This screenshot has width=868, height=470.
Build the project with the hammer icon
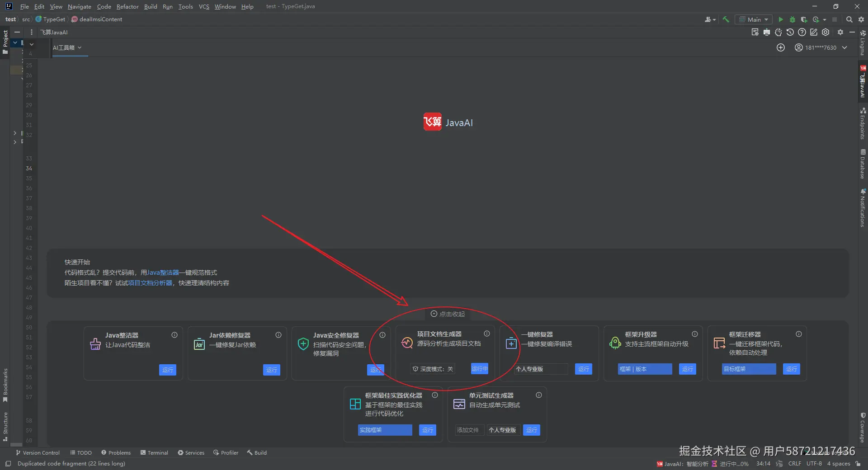(x=726, y=19)
